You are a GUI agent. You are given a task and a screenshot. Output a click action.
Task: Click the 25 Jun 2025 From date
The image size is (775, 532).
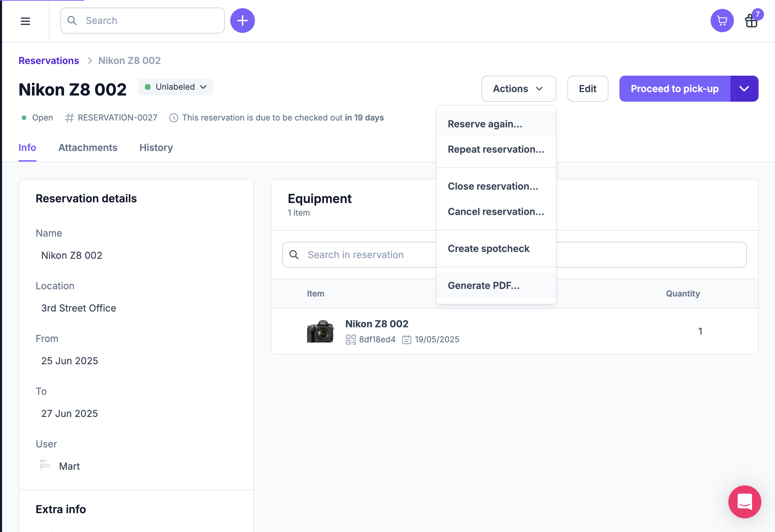[x=70, y=361]
